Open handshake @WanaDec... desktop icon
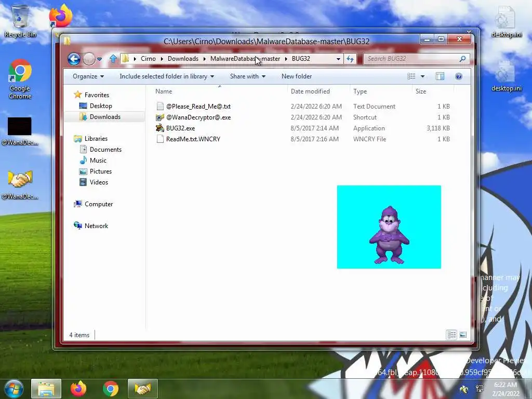 click(20, 185)
